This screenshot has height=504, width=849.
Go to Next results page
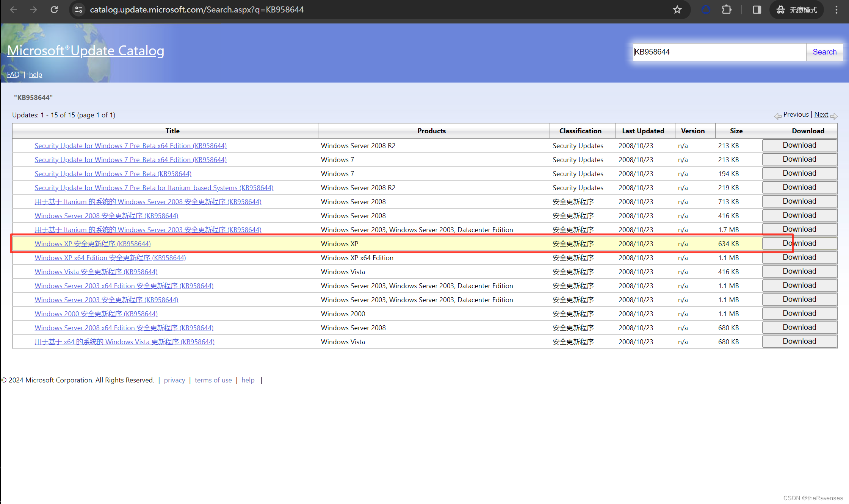click(821, 114)
